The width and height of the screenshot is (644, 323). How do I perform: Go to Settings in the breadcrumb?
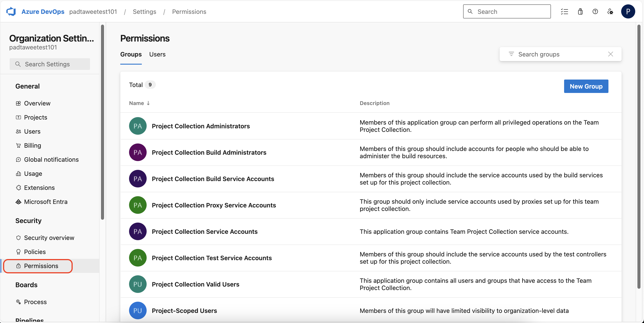(x=144, y=11)
